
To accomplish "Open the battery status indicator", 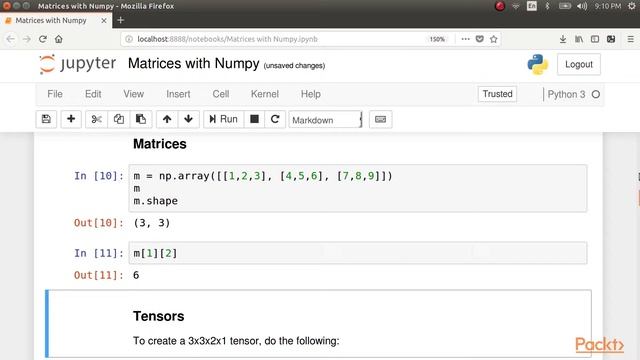I will [x=565, y=6].
